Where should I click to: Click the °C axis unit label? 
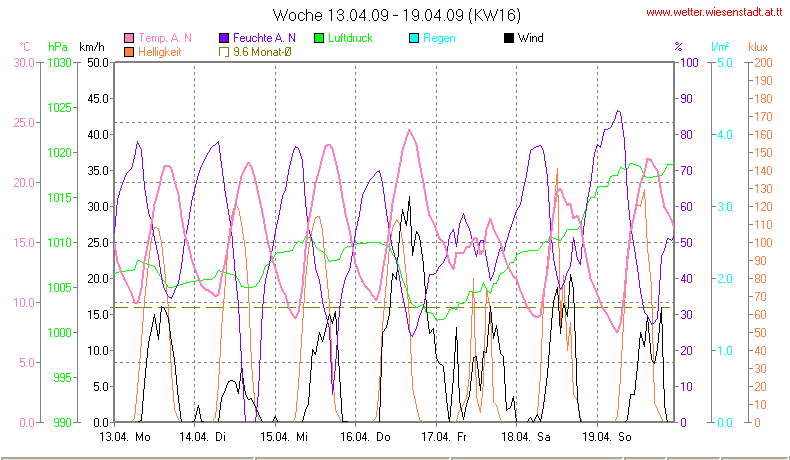[25, 47]
